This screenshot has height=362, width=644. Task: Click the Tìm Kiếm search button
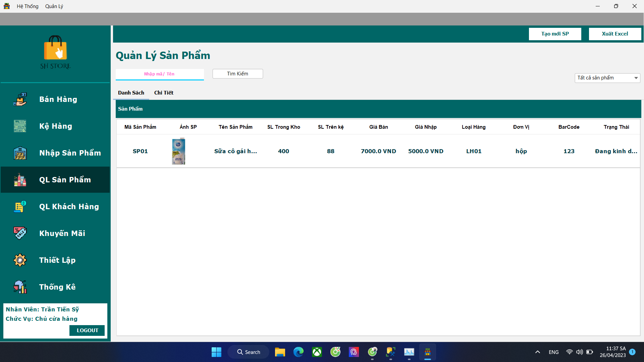tap(237, 74)
